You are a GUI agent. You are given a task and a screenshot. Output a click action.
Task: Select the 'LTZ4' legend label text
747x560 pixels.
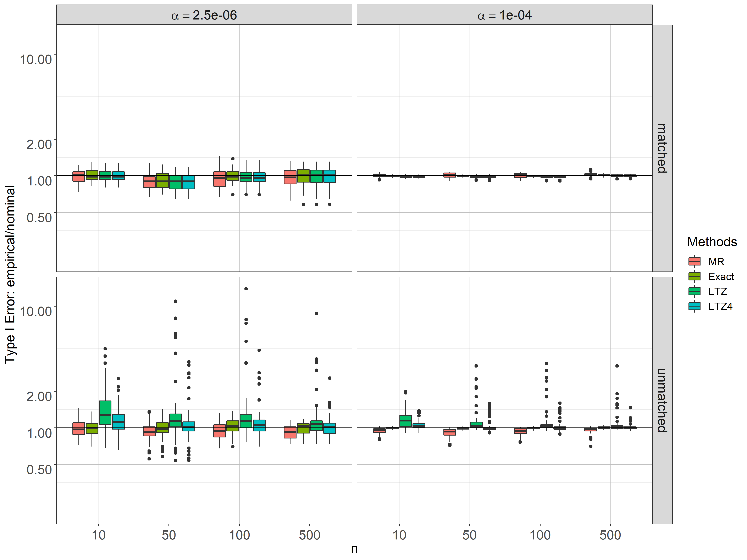click(720, 306)
